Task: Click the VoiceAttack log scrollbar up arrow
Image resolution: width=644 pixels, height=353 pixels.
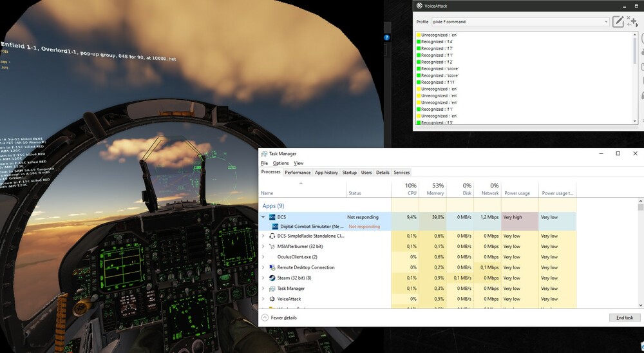Action: [x=635, y=35]
